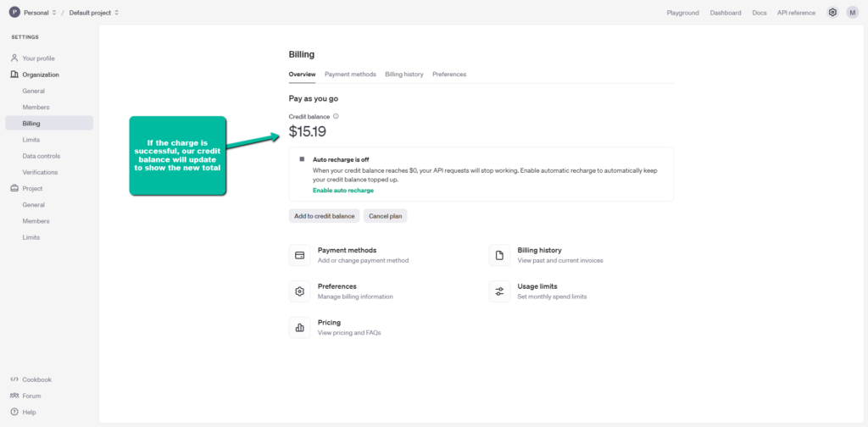The height and width of the screenshot is (427, 868).
Task: Click the Pay as you go heading
Action: (x=314, y=99)
